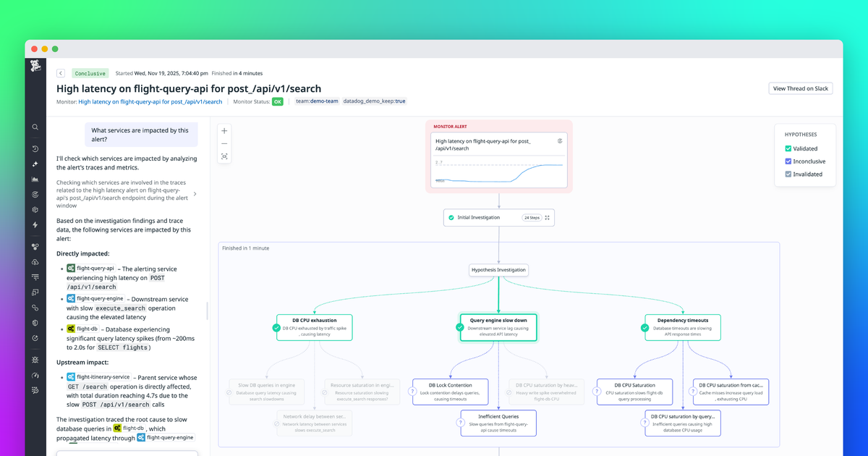Click the Monitor Alert latency graph
This screenshot has width=868, height=456.
coord(498,171)
